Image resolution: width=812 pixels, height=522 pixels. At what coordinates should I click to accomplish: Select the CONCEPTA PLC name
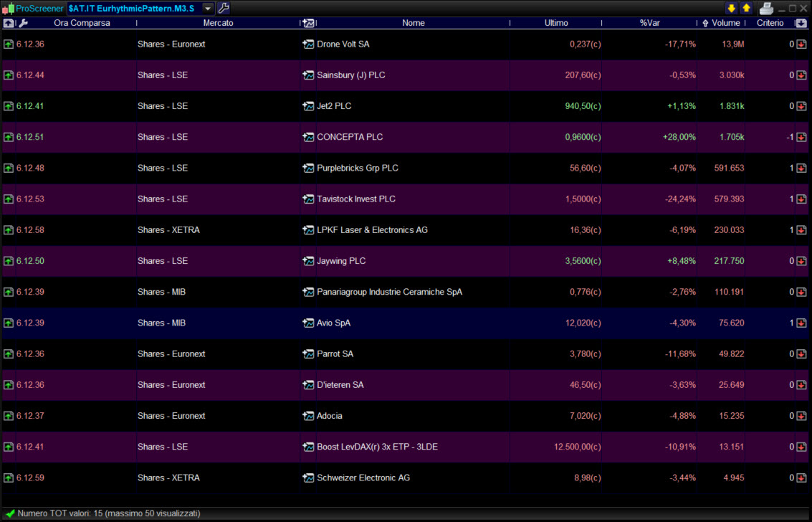(x=350, y=137)
